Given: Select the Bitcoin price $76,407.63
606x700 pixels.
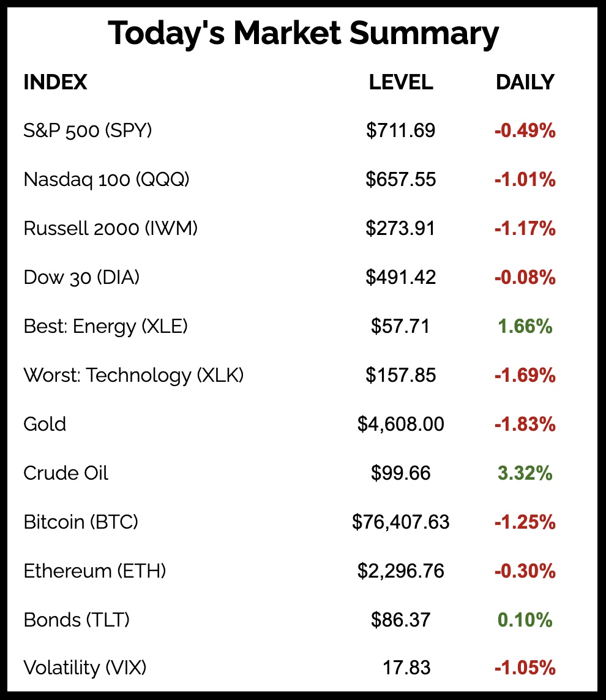Looking at the screenshot, I should tap(401, 522).
